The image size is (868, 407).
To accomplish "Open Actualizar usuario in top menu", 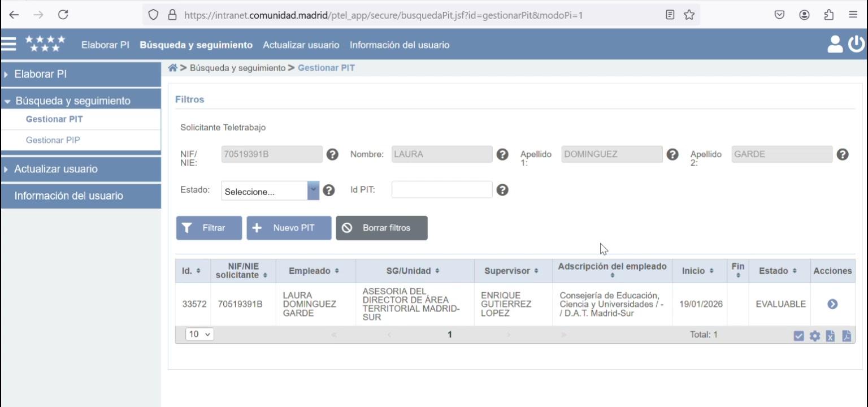I will pyautogui.click(x=301, y=45).
